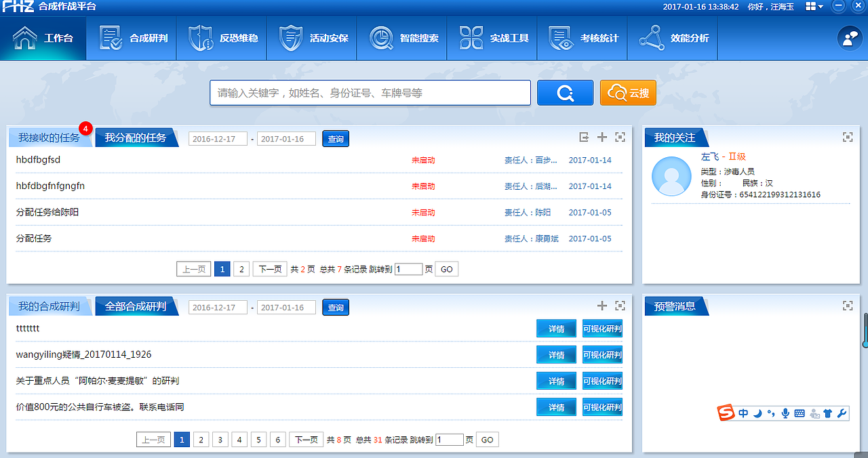Screen dimensions: 868x458
Task: Click the keyword search input field
Action: [x=370, y=92]
